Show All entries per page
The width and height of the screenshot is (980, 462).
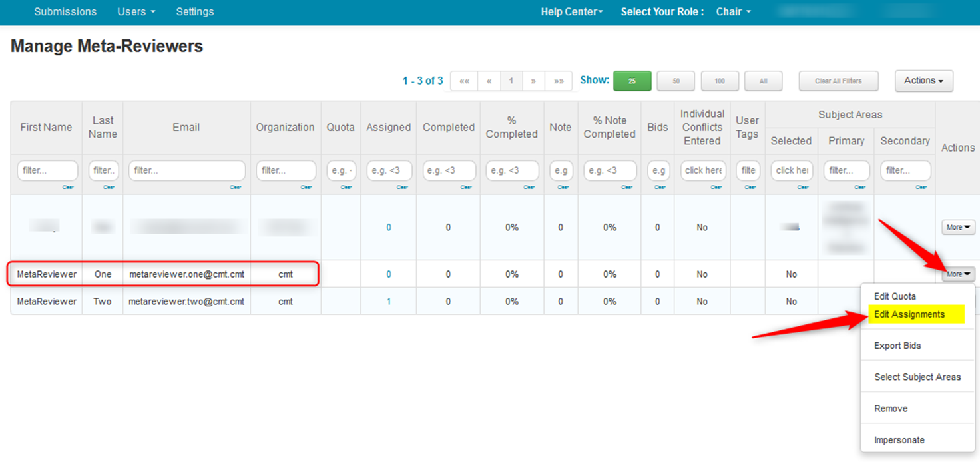tap(763, 81)
